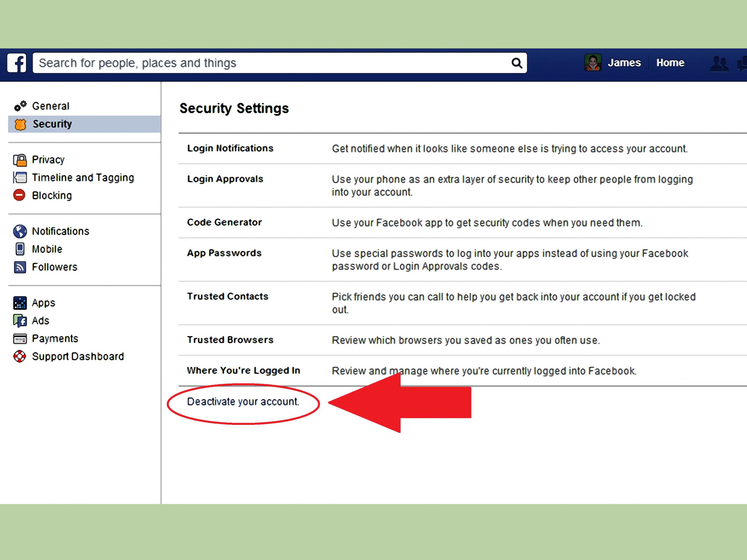Expand Trusted Contacts setting
747x560 pixels.
coord(463,303)
